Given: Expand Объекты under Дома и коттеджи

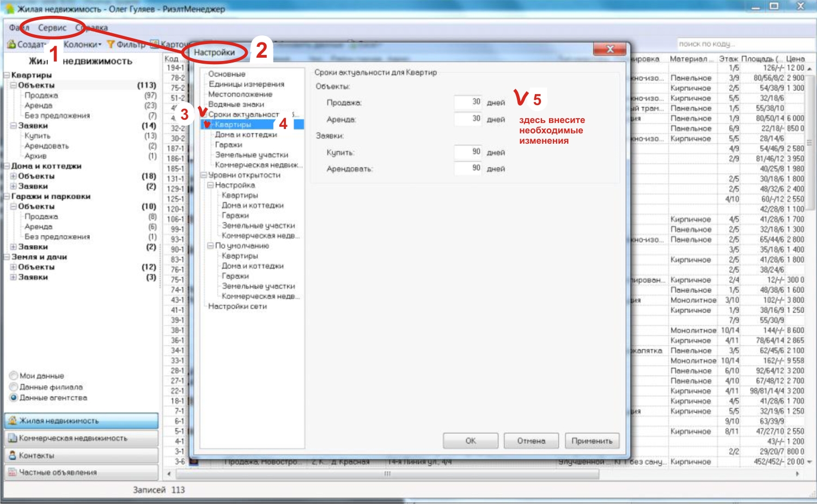Looking at the screenshot, I should [x=14, y=176].
